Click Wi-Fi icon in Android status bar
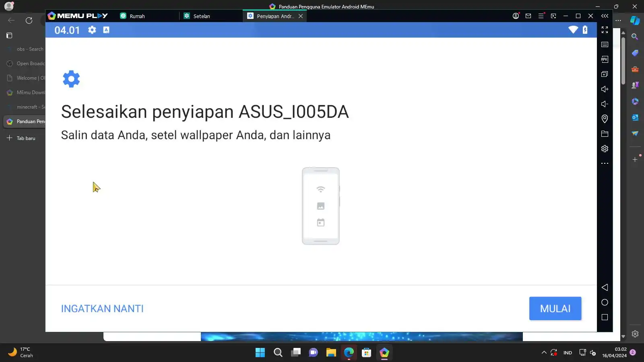The height and width of the screenshot is (362, 644). pos(573,30)
